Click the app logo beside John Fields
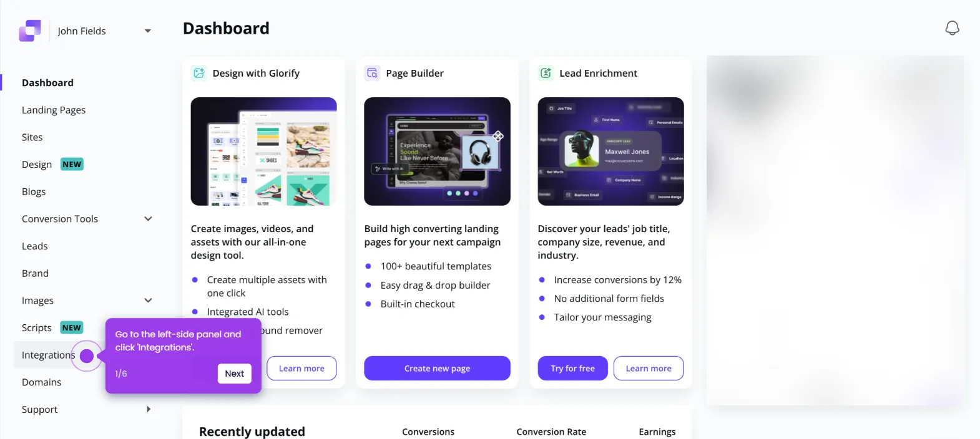 pyautogui.click(x=30, y=31)
